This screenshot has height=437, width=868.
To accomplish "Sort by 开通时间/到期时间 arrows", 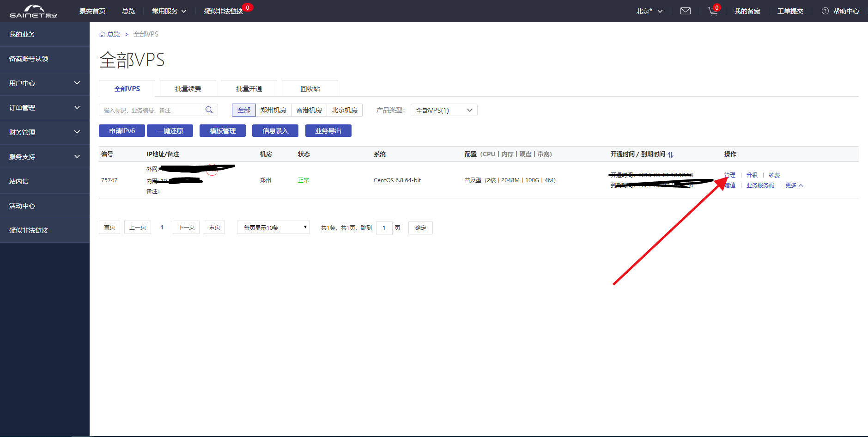I will tap(670, 154).
